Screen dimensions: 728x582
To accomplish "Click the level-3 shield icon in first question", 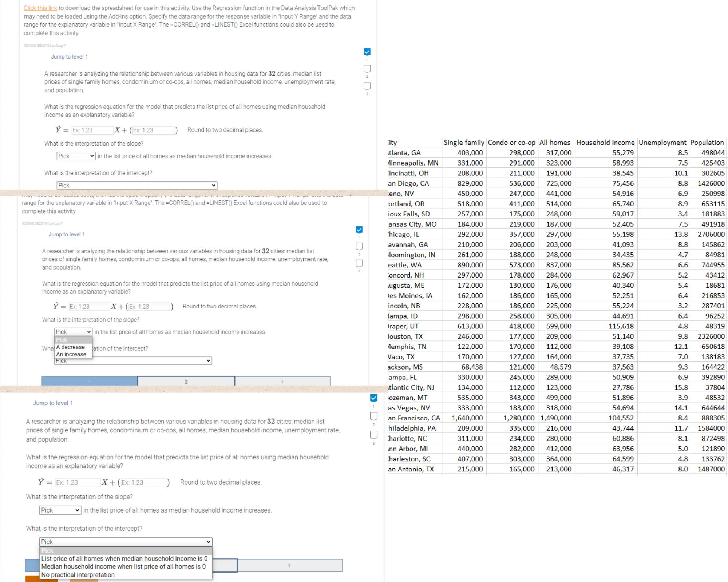I will pos(367,86).
